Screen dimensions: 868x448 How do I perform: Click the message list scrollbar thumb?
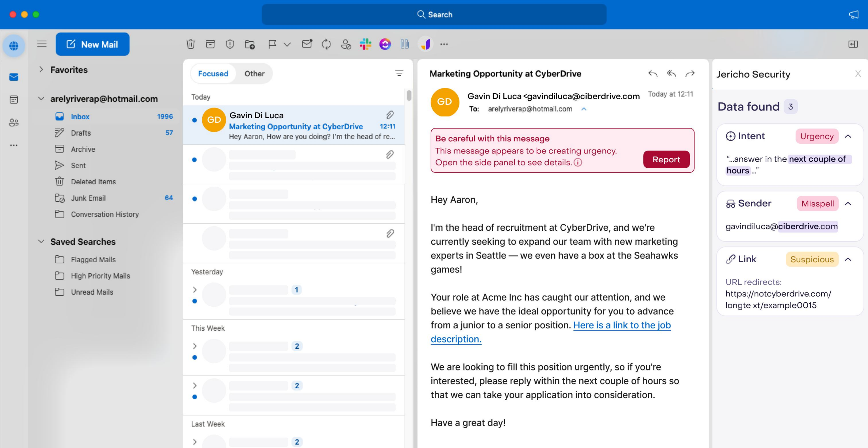[x=409, y=95]
